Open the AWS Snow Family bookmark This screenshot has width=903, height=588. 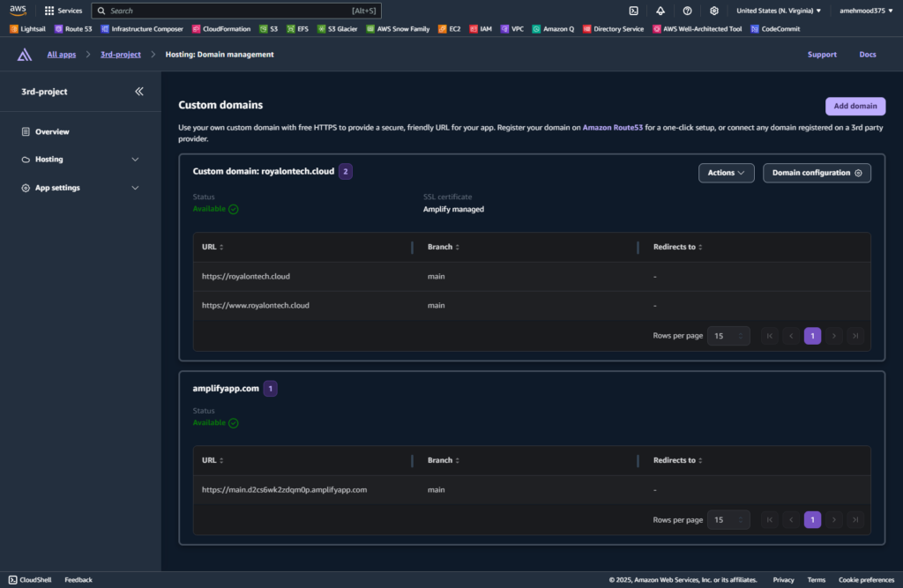point(398,29)
